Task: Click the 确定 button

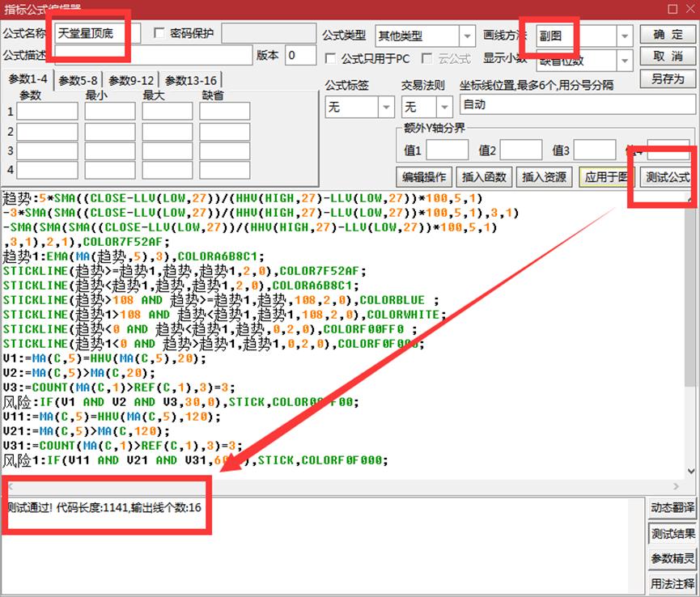Action: point(668,34)
